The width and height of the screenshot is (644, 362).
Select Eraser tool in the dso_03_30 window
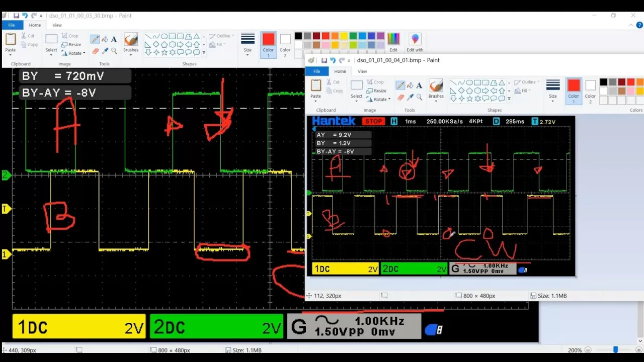(95, 51)
